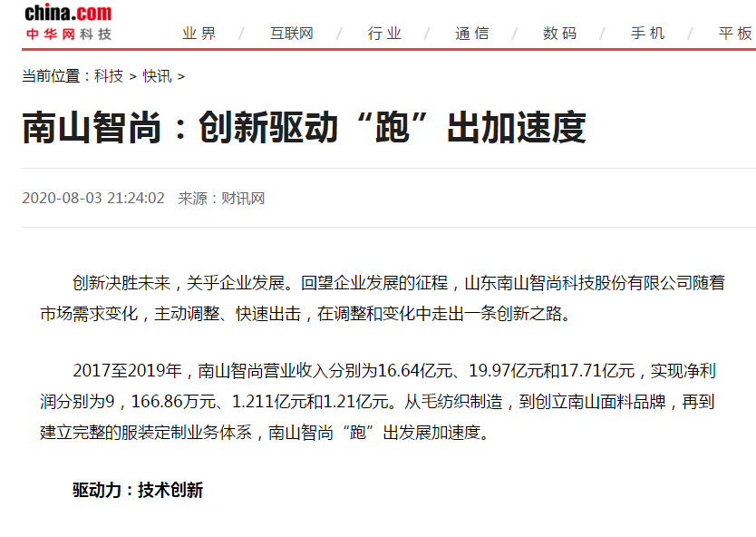
Task: Open the 通信 channel
Action: [471, 34]
